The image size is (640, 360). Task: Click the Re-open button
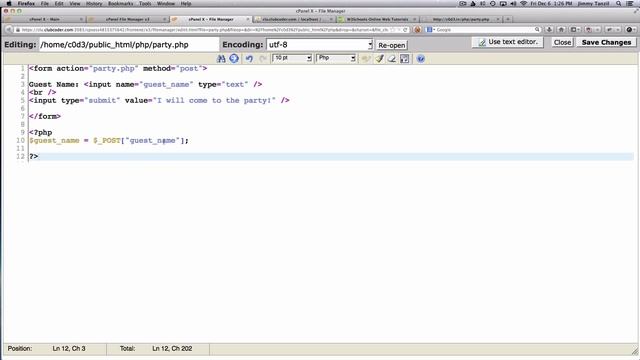[391, 45]
